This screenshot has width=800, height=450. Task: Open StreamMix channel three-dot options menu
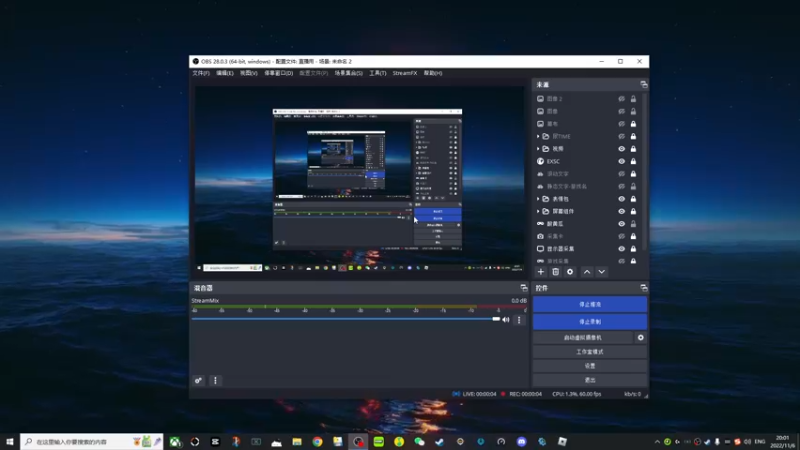(x=519, y=320)
